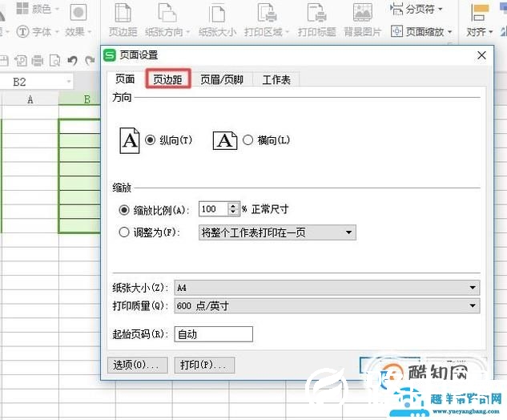Open the 字体 theme fonts menu
The height and width of the screenshot is (420, 507).
click(38, 31)
